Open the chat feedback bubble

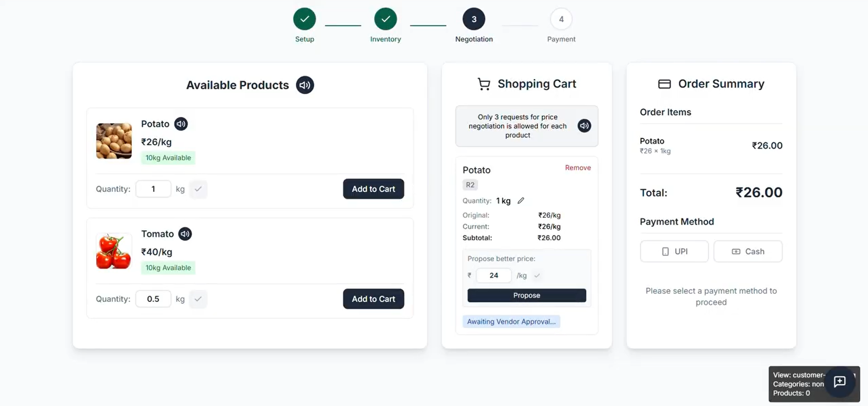(839, 382)
